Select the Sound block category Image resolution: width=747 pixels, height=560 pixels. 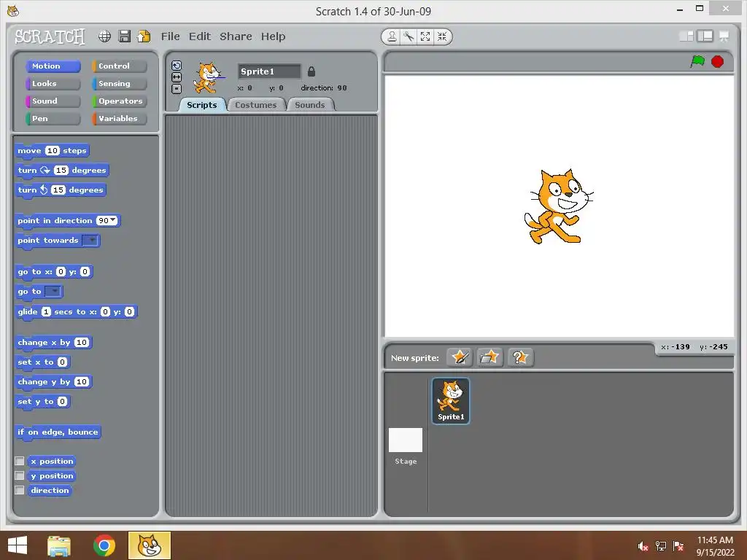[x=53, y=101]
